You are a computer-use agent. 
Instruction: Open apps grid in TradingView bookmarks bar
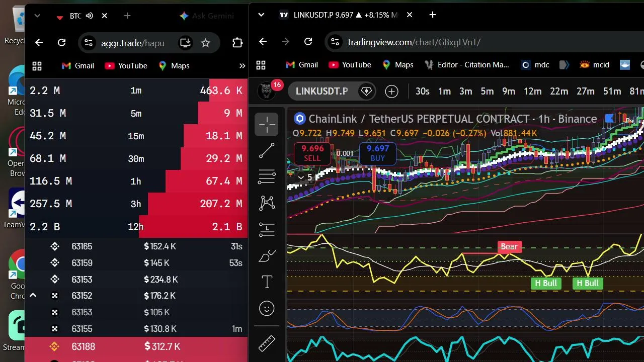(261, 65)
